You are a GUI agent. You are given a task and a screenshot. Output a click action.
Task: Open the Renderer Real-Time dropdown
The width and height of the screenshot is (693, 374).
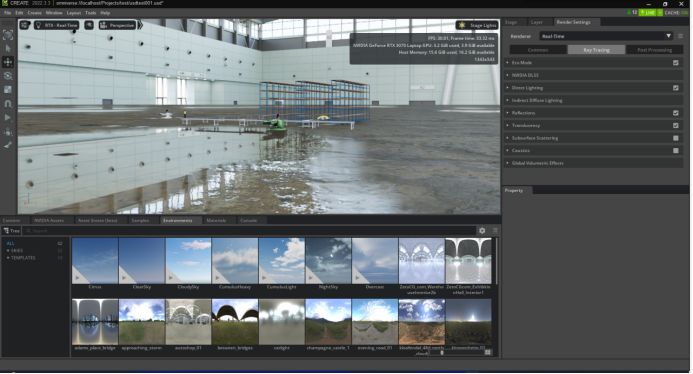point(606,36)
